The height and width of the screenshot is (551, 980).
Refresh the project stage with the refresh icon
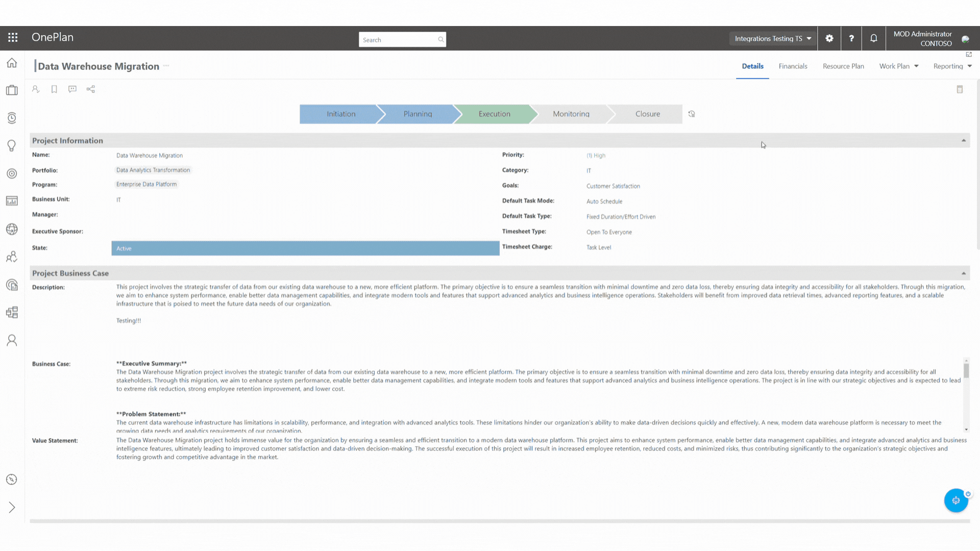pyautogui.click(x=692, y=114)
